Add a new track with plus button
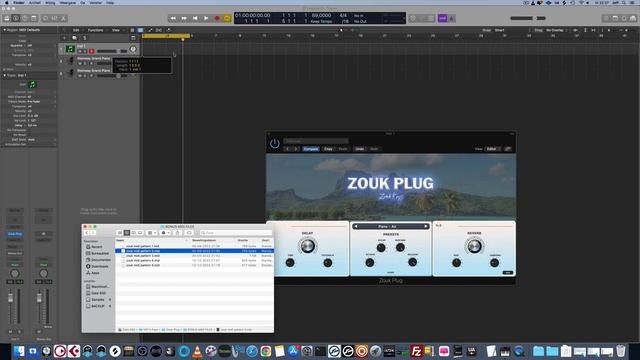The width and height of the screenshot is (640, 360). click(64, 38)
